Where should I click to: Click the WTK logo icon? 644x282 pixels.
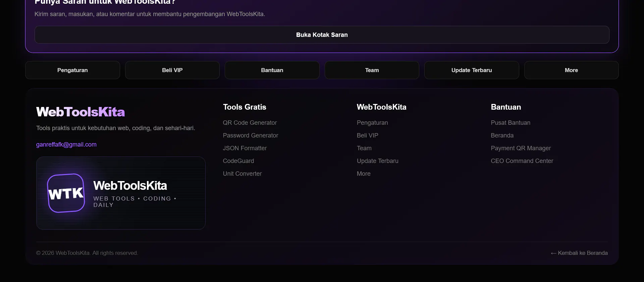pos(66,193)
